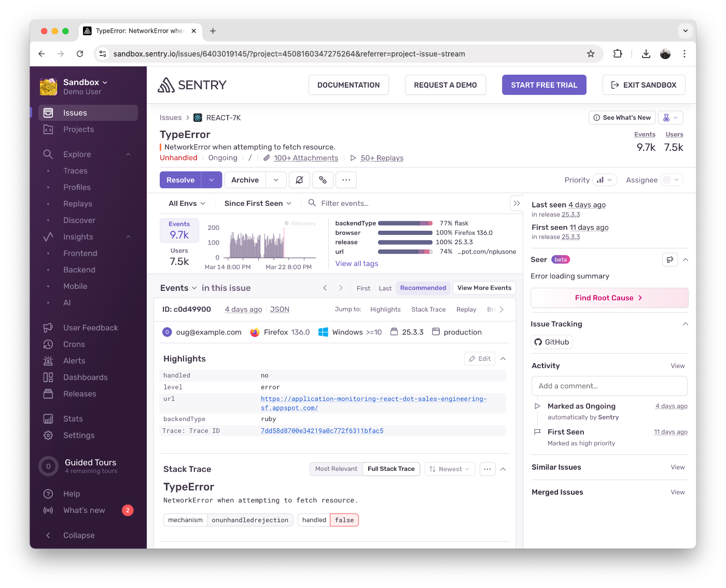Image resolution: width=726 pixels, height=588 pixels.
Task: Open Archive options dropdown arrow
Action: click(276, 180)
